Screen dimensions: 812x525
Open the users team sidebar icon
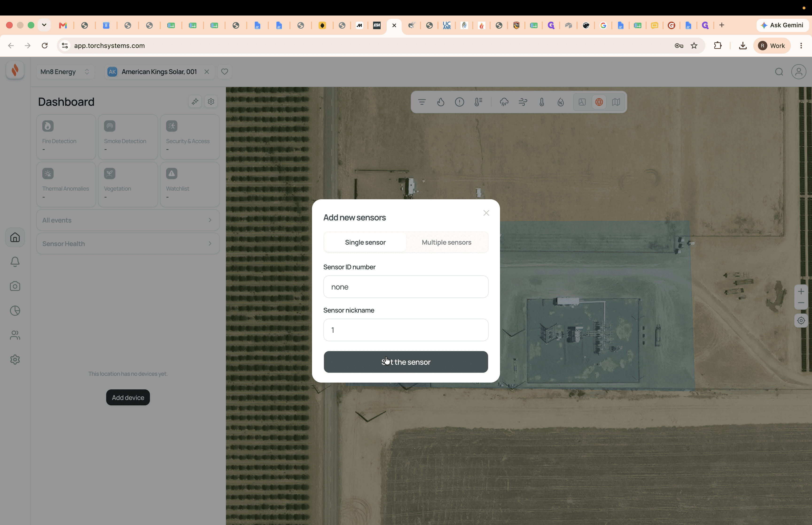15,335
